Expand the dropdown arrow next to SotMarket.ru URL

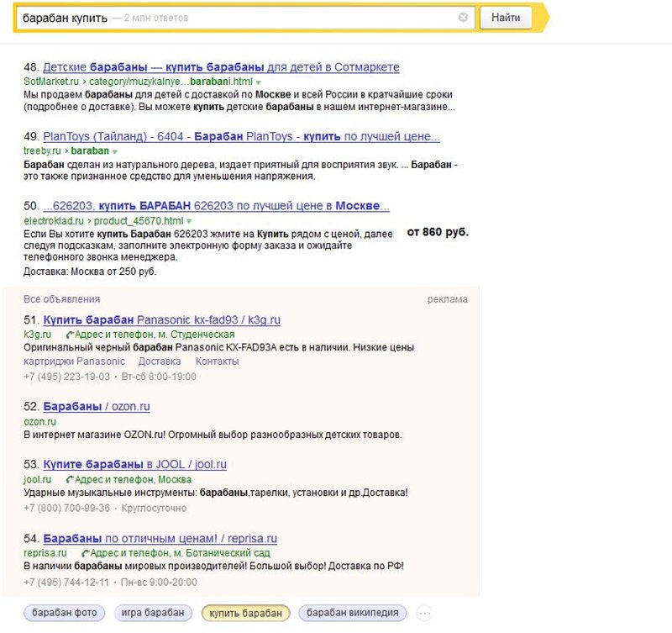click(259, 82)
